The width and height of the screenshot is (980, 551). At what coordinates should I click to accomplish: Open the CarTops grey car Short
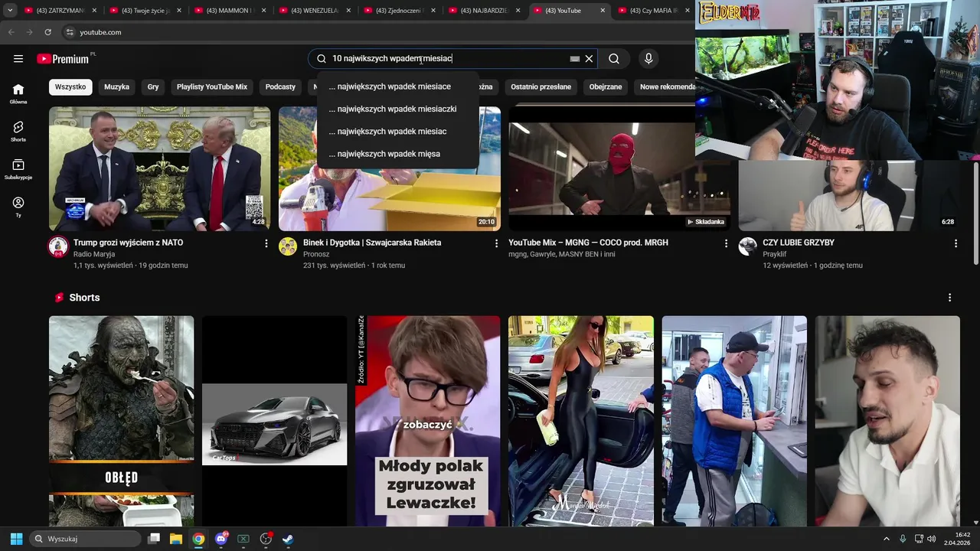274,421
